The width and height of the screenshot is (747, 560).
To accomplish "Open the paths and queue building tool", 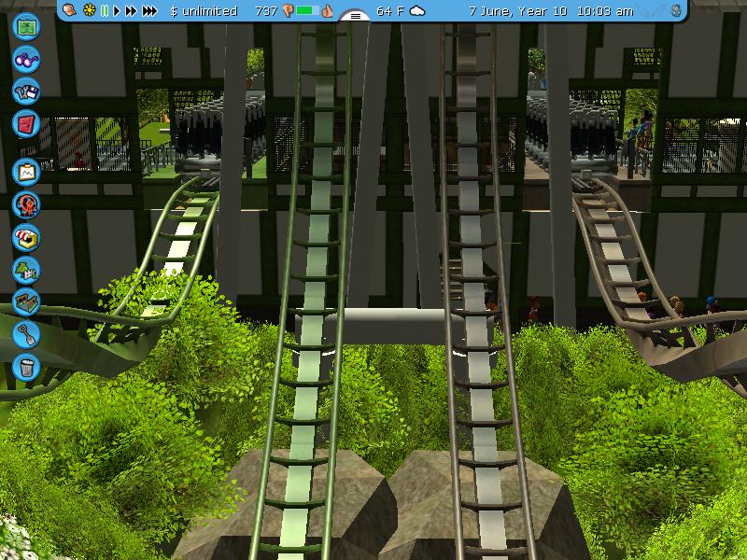I will [x=26, y=302].
